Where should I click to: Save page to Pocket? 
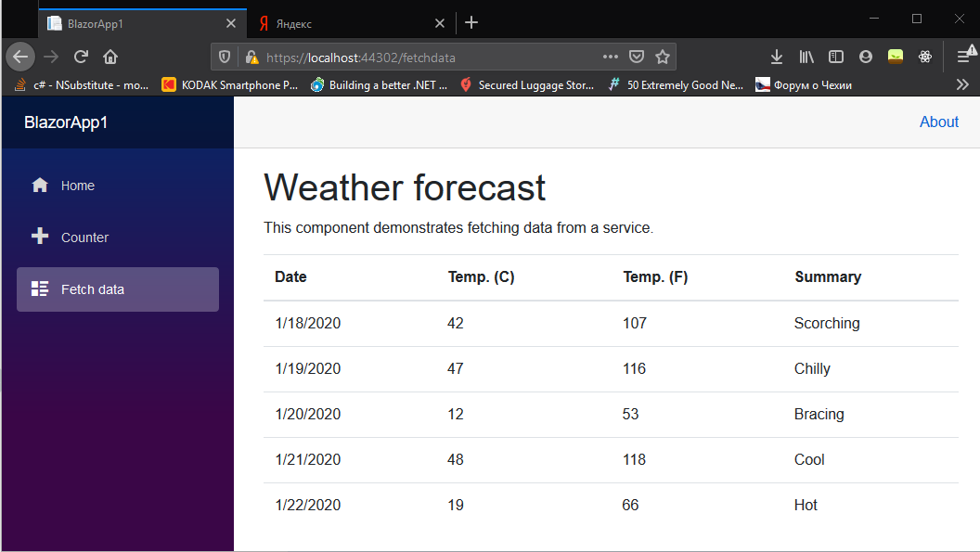click(637, 57)
